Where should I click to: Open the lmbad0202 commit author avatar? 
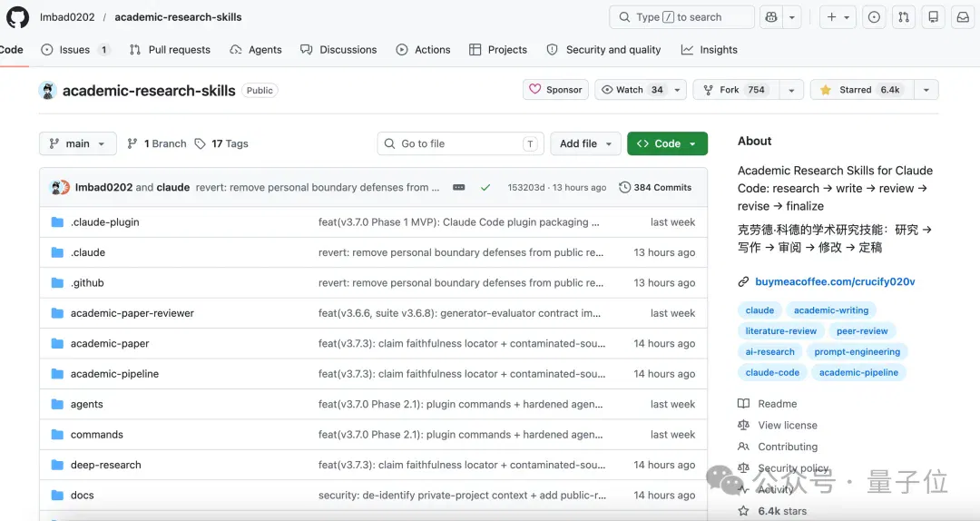[56, 187]
